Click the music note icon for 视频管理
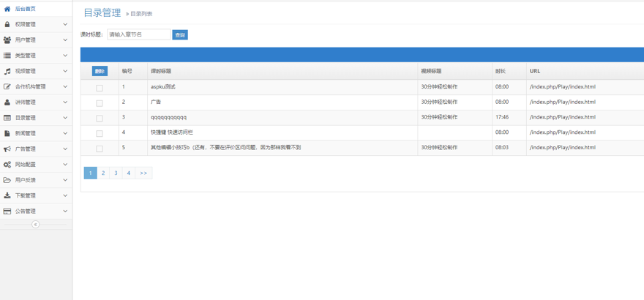The height and width of the screenshot is (300, 644). click(7, 71)
